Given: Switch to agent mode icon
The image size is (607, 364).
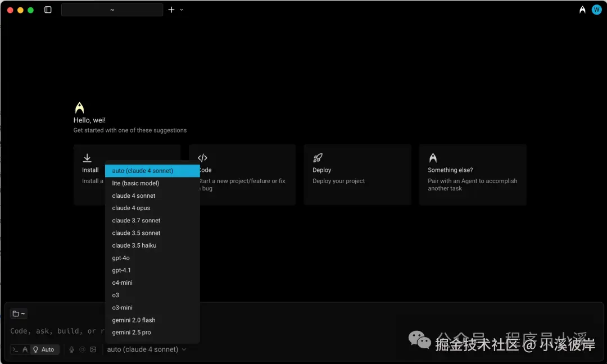Looking at the screenshot, I should point(25,349).
